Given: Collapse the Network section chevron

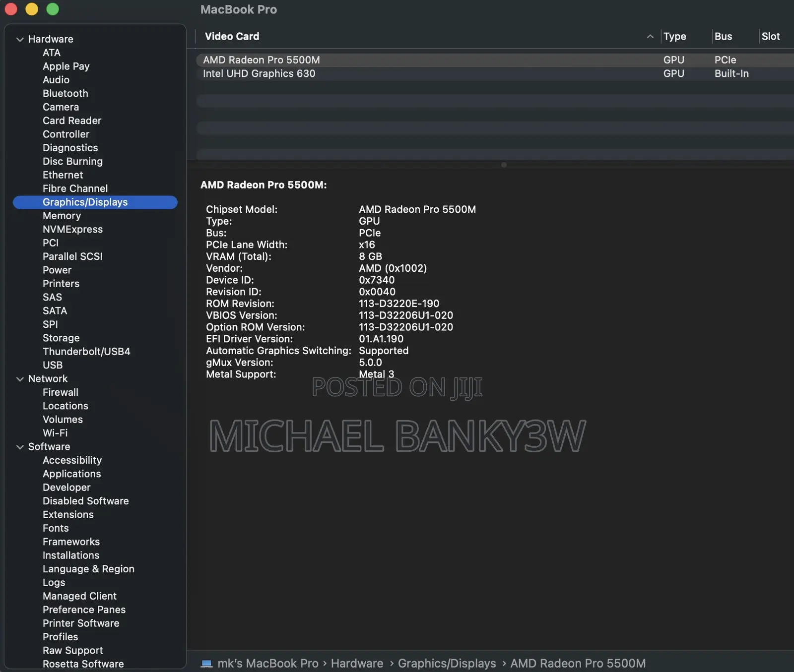Looking at the screenshot, I should [20, 379].
